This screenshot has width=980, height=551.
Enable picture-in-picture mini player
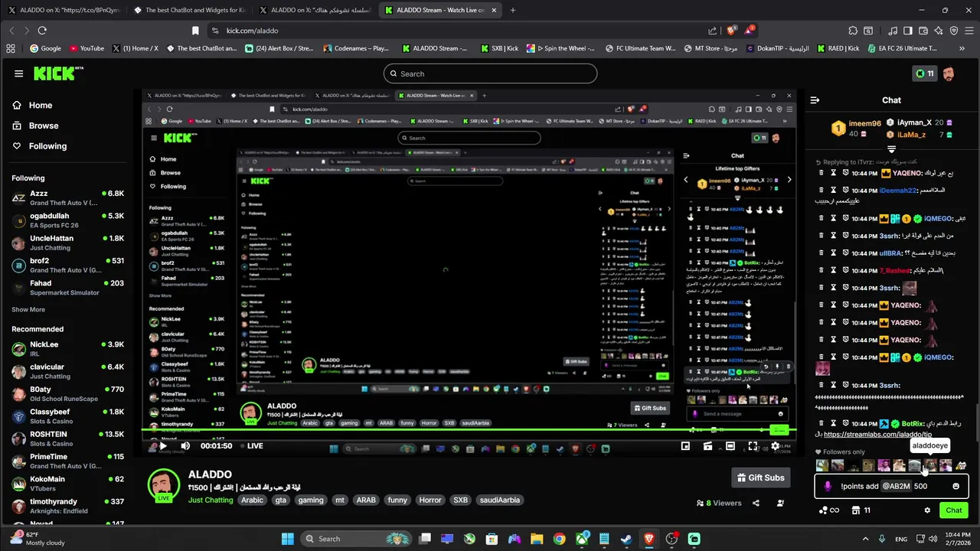[x=685, y=445]
